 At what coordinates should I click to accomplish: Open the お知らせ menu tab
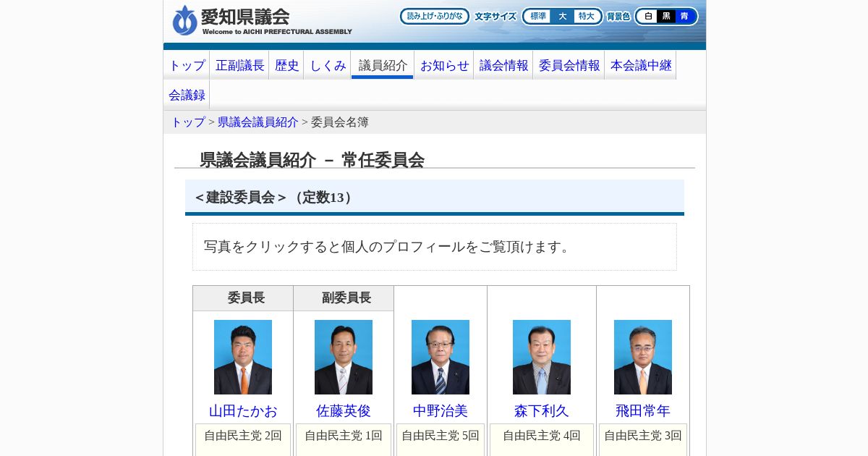pos(444,65)
